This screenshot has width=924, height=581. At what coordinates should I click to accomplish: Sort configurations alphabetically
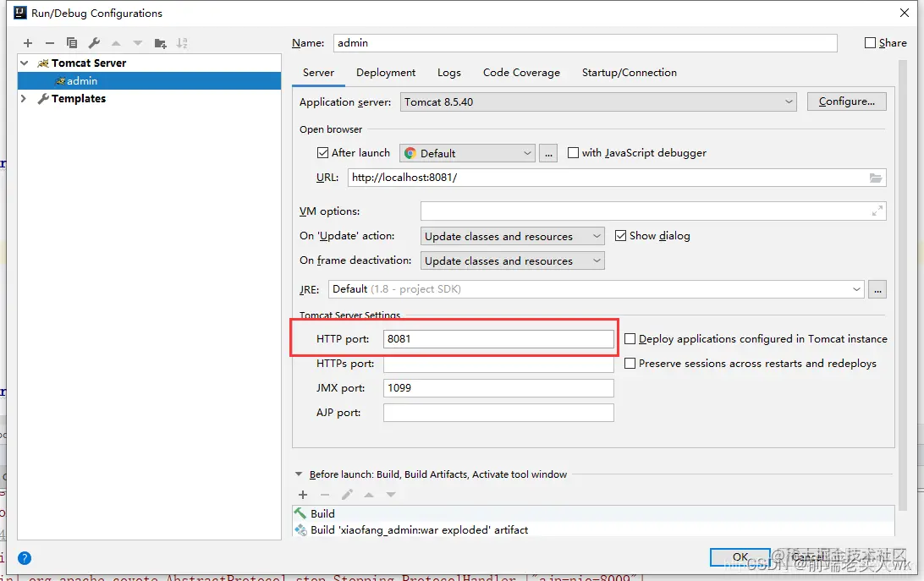[x=182, y=43]
